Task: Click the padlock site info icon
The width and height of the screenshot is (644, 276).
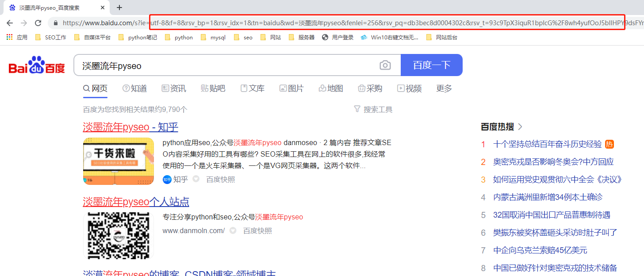Action: pos(56,23)
